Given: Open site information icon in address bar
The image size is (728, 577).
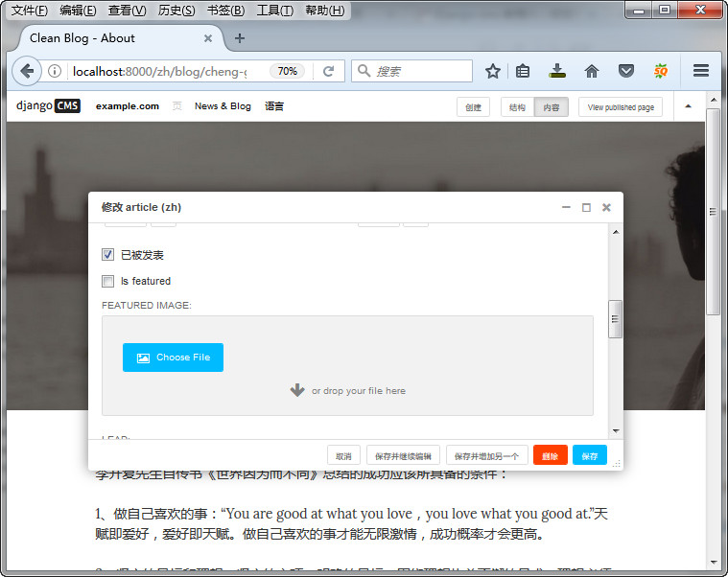Looking at the screenshot, I should (55, 71).
